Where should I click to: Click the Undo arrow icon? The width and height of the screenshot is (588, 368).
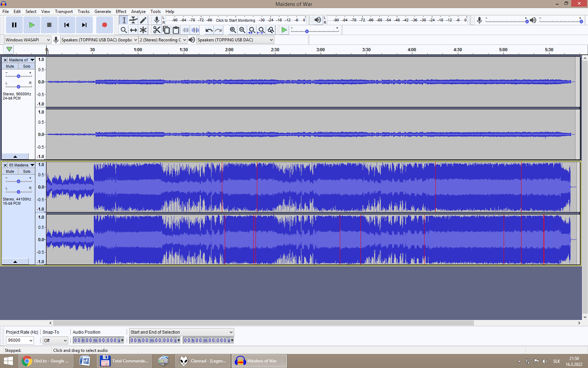click(x=209, y=30)
